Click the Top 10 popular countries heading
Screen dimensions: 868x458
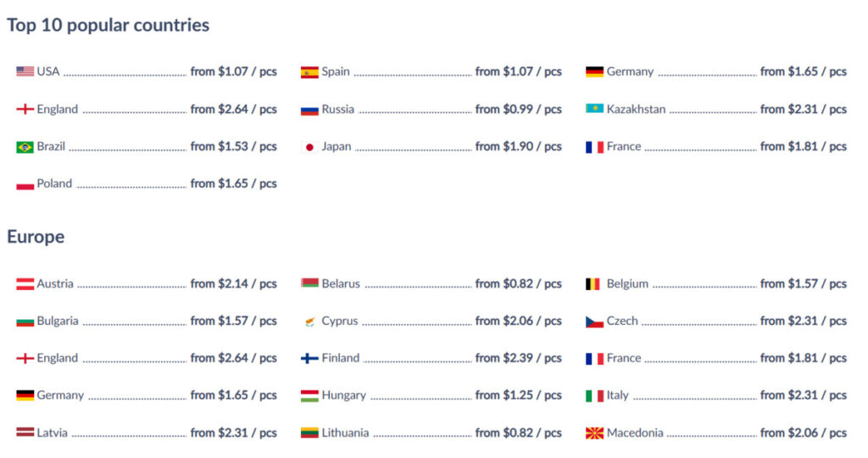[x=108, y=25]
